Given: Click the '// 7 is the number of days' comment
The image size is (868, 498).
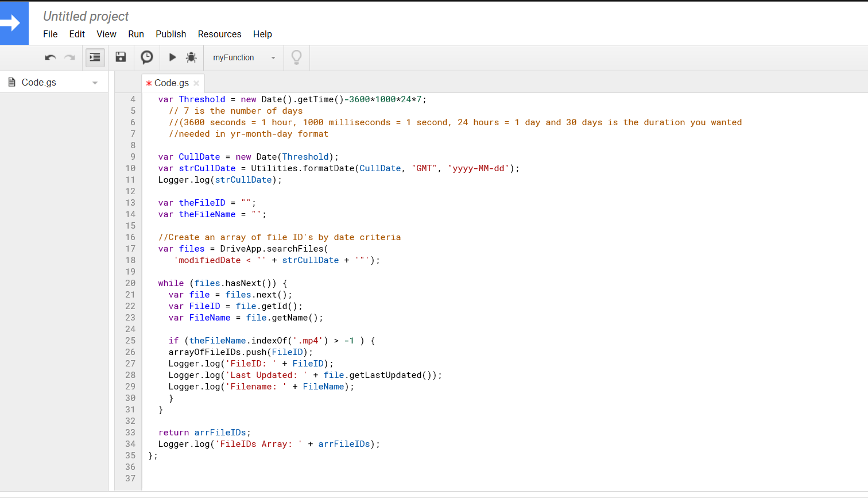Looking at the screenshot, I should pos(235,111).
